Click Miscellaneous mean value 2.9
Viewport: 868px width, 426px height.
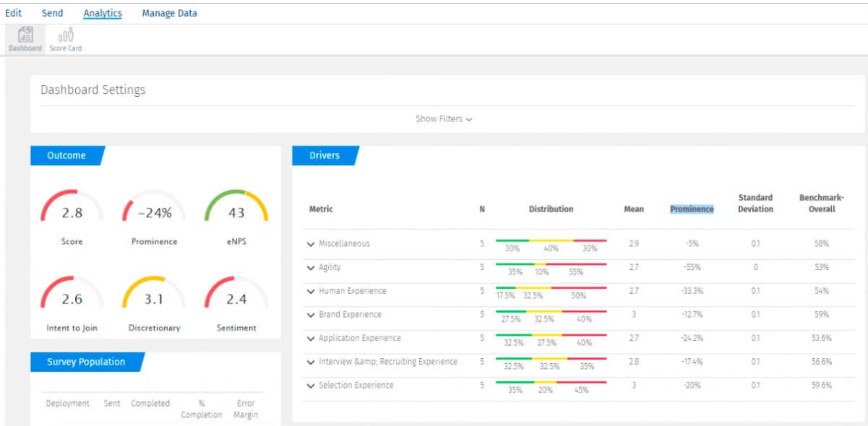[634, 244]
